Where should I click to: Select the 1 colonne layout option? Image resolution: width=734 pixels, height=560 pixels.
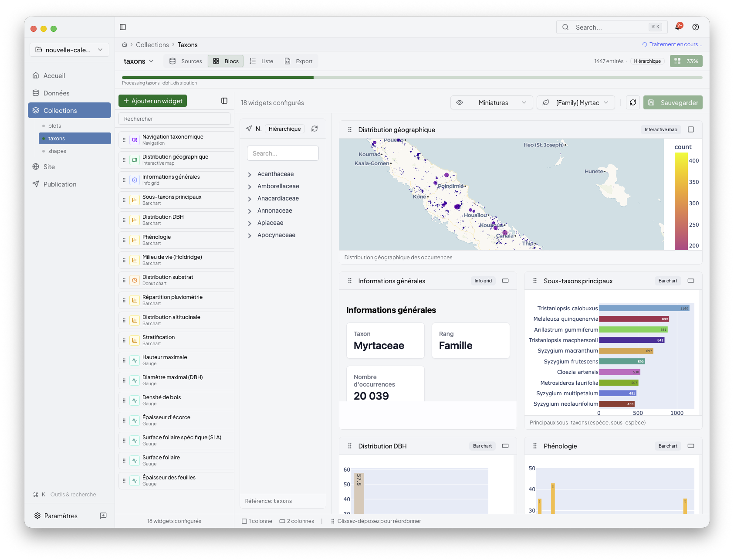pos(257,521)
